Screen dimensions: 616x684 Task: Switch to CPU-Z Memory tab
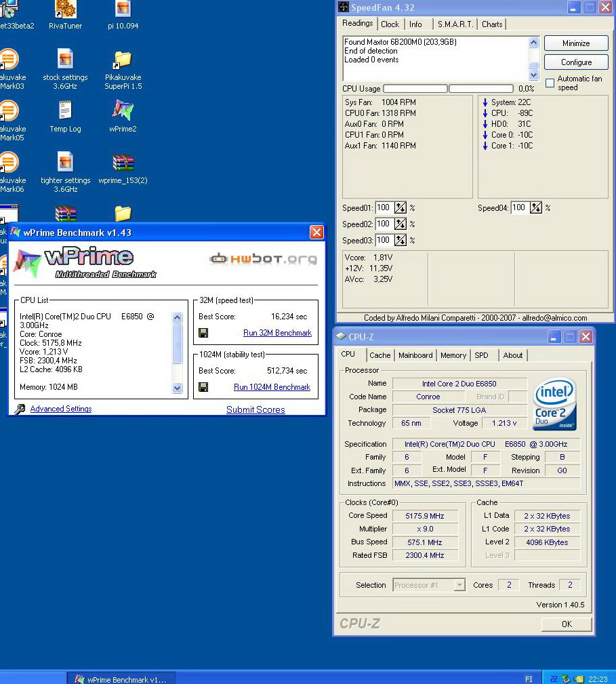[453, 355]
